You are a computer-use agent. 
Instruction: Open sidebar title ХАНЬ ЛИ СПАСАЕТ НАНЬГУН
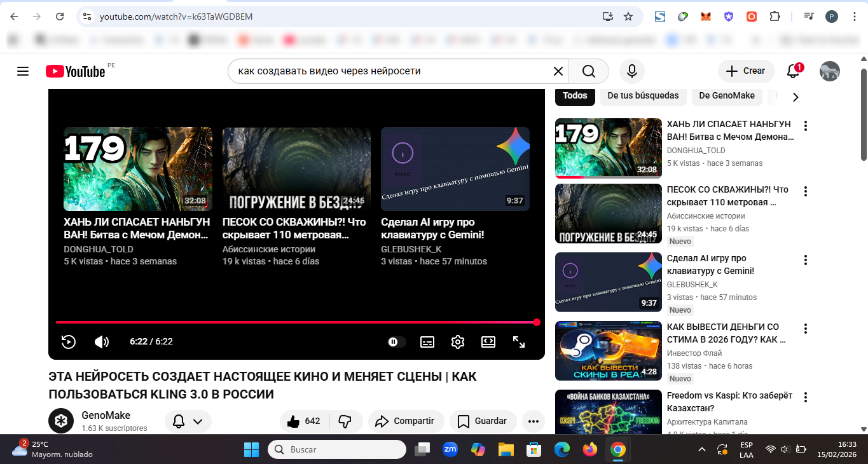pos(729,130)
